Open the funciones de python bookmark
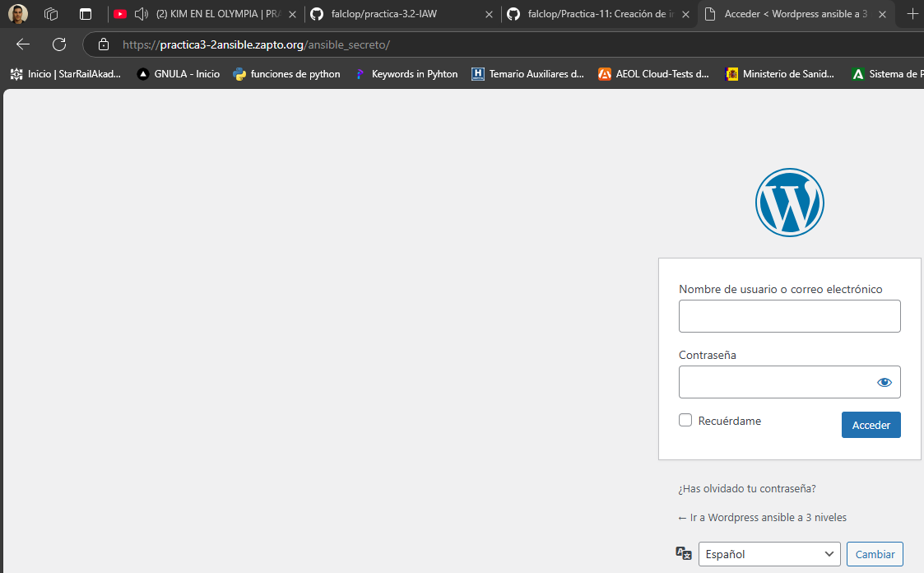 coord(286,74)
